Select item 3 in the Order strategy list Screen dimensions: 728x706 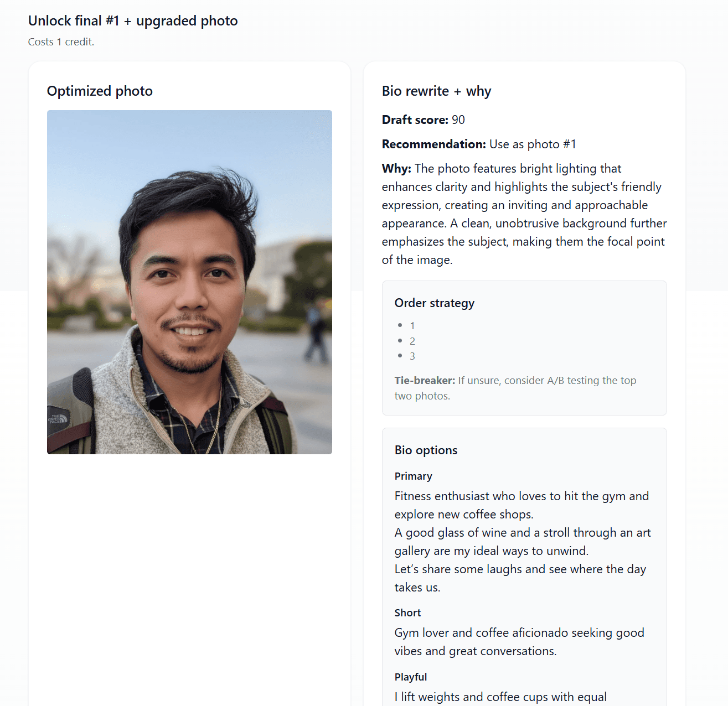point(412,356)
